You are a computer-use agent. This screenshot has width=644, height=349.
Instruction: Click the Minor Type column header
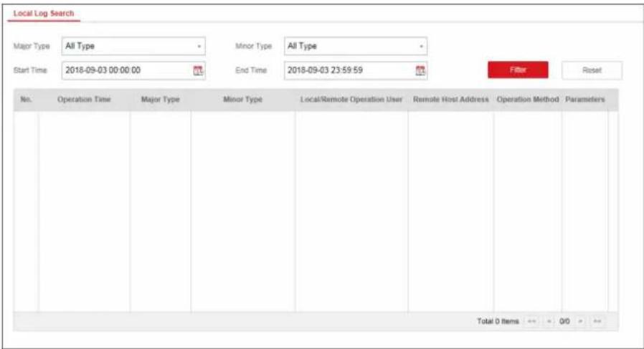242,100
